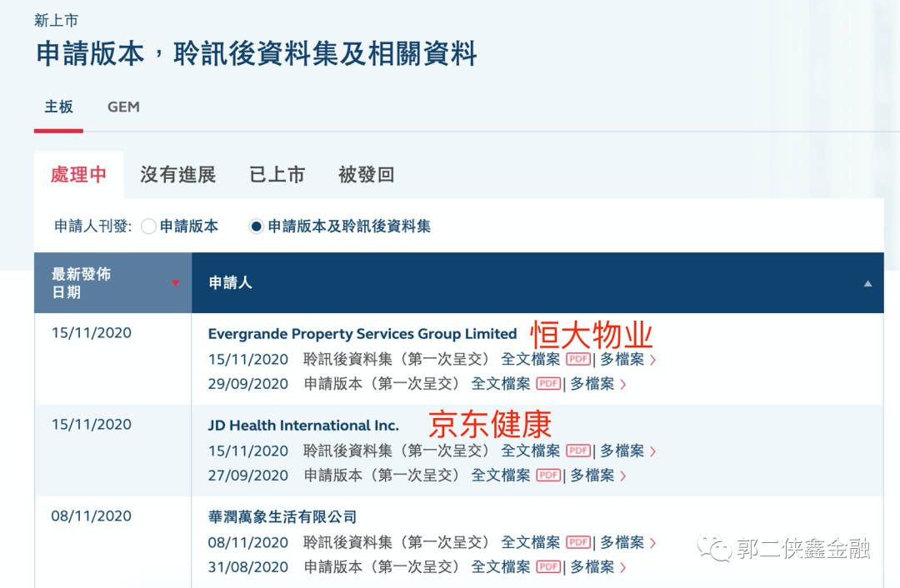This screenshot has width=900, height=588.
Task: Click 申請版本(第一次呈交) text in Evergrande row
Action: [x=382, y=384]
